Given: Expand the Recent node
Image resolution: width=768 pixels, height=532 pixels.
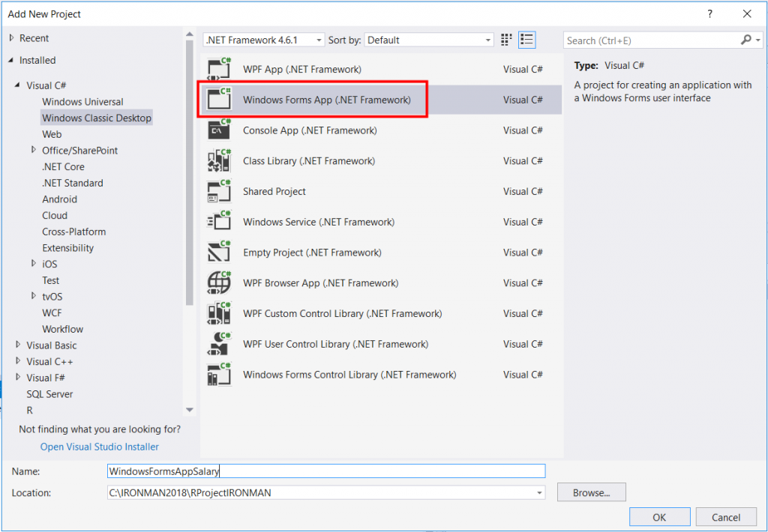Looking at the screenshot, I should [x=12, y=37].
